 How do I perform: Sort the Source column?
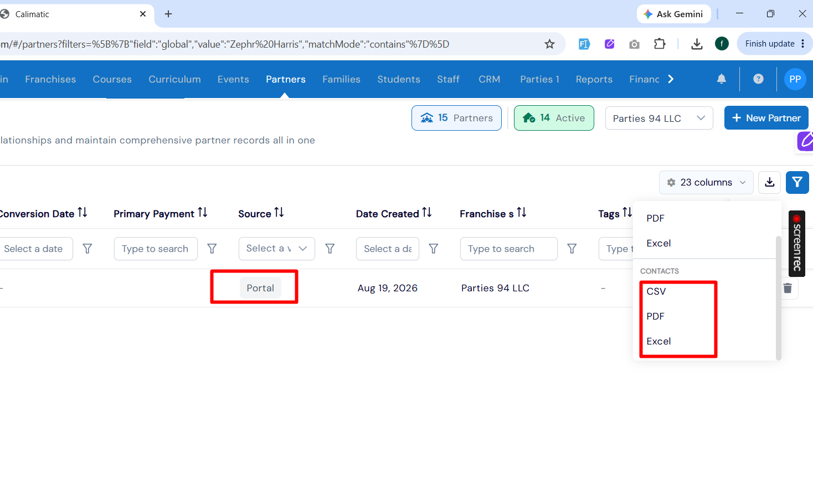coord(279,213)
